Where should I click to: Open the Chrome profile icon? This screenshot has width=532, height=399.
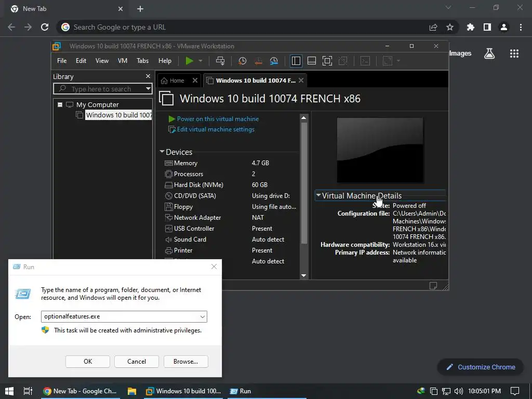504,27
